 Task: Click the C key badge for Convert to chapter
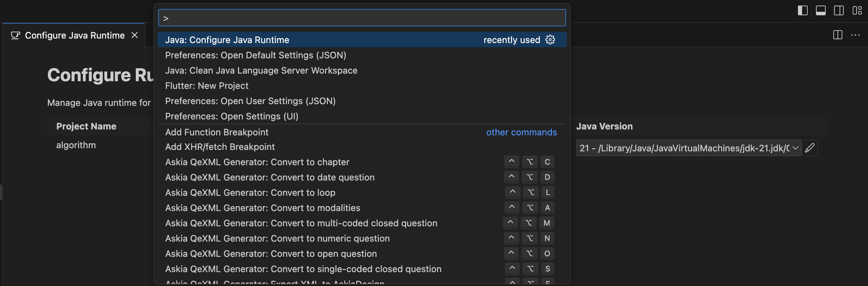coord(547,162)
